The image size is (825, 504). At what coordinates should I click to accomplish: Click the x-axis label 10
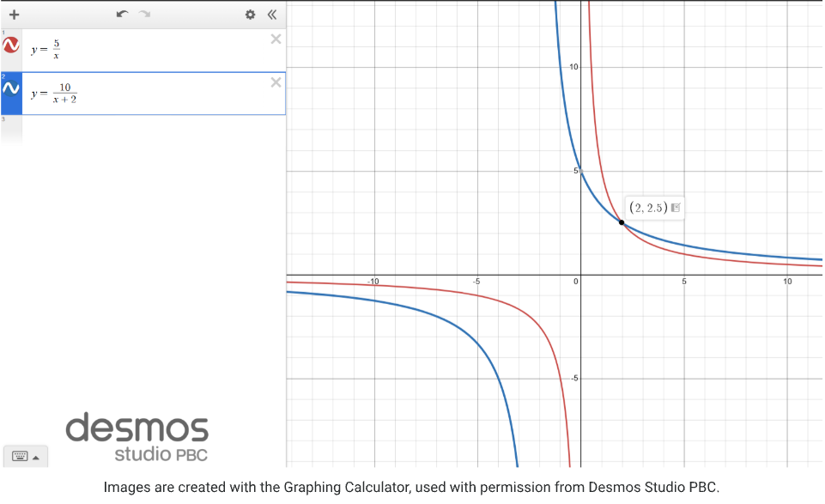point(787,282)
